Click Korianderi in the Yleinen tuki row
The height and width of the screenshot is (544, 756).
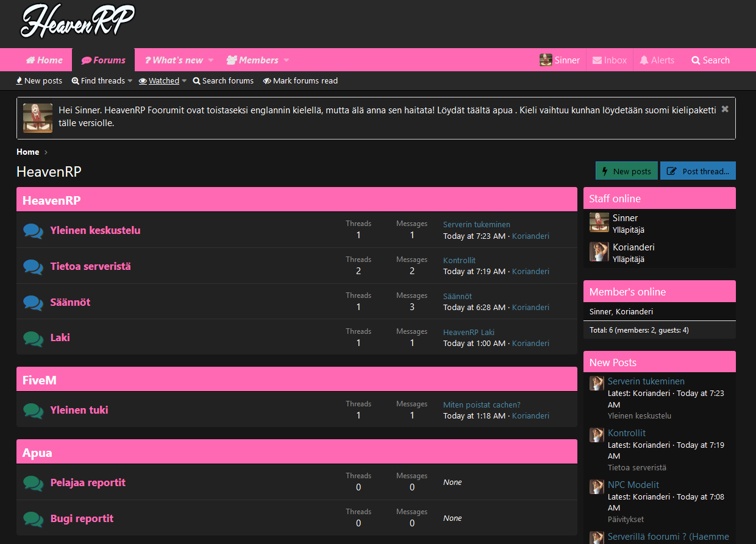(x=530, y=415)
